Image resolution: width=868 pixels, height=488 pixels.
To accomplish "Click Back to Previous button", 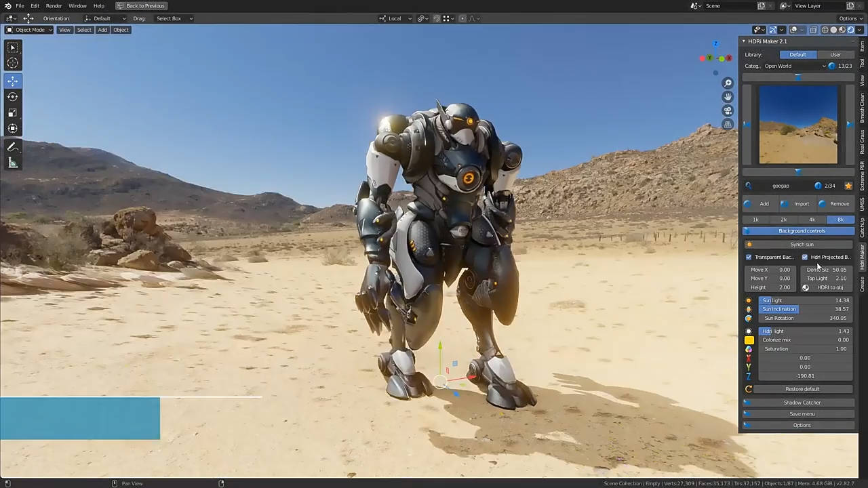I will (x=140, y=5).
